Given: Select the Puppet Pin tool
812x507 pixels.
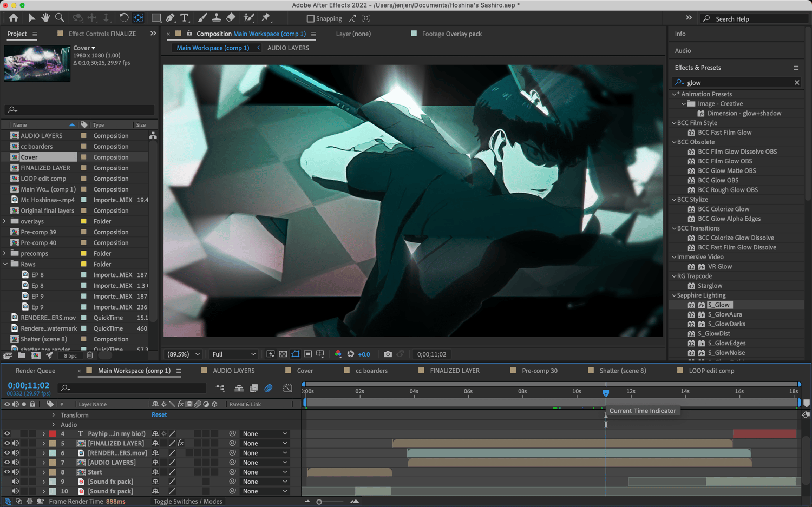Looking at the screenshot, I should tap(266, 18).
